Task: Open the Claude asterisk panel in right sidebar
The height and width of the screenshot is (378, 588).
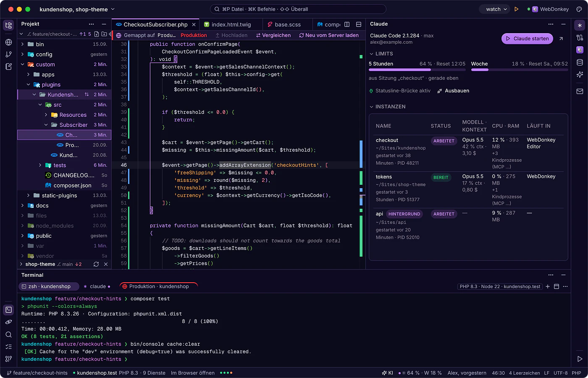Action: 580,25
